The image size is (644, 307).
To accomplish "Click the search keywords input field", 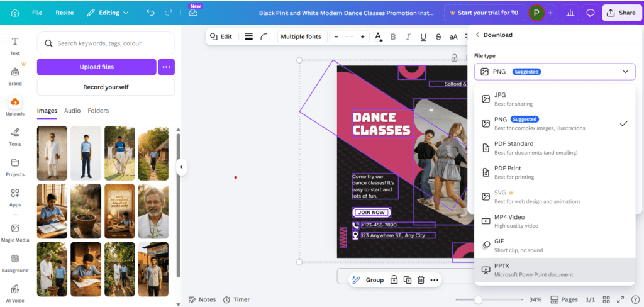I will [106, 43].
